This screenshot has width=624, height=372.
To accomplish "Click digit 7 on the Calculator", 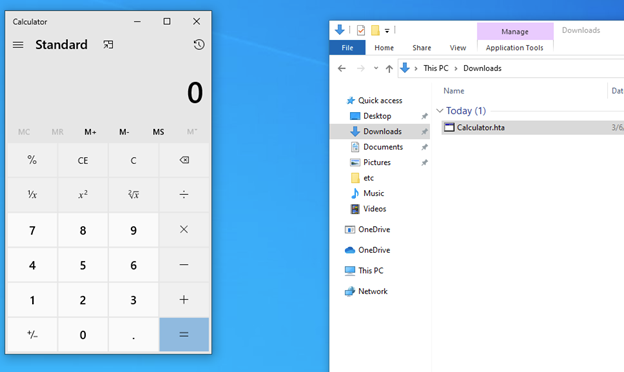I will pos(32,230).
